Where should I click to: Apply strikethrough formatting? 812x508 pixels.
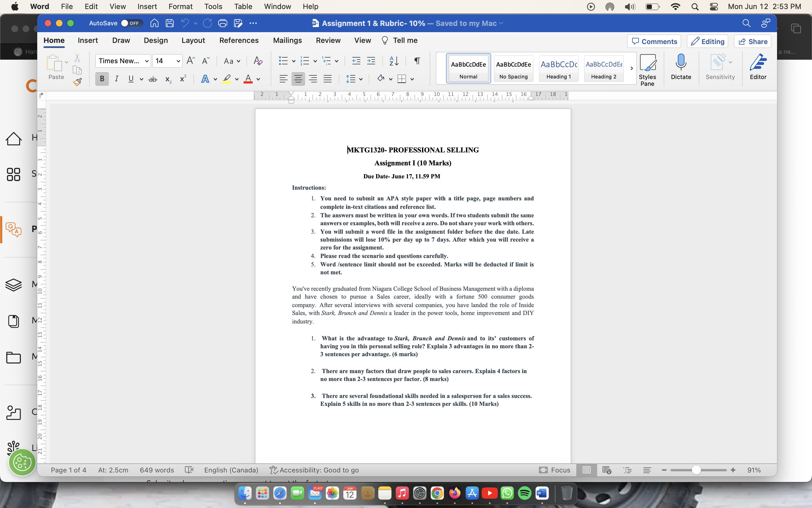[153, 79]
